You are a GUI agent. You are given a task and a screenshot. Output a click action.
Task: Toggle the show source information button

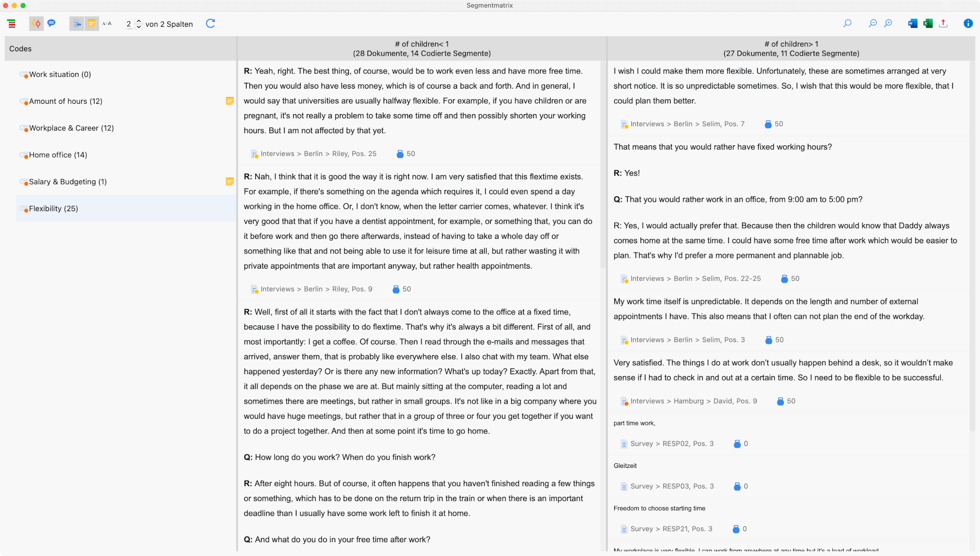[x=77, y=24]
